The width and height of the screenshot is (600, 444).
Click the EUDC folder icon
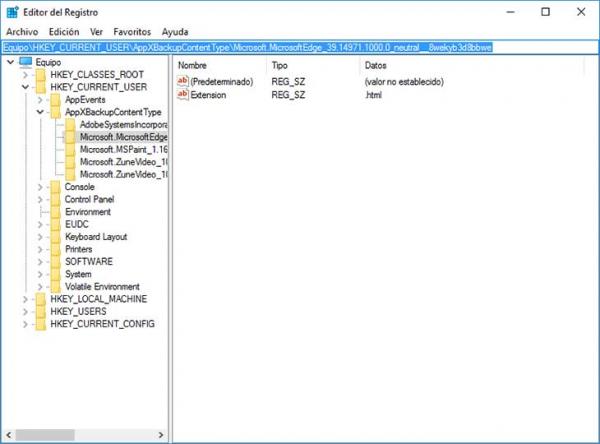pyautogui.click(x=55, y=224)
